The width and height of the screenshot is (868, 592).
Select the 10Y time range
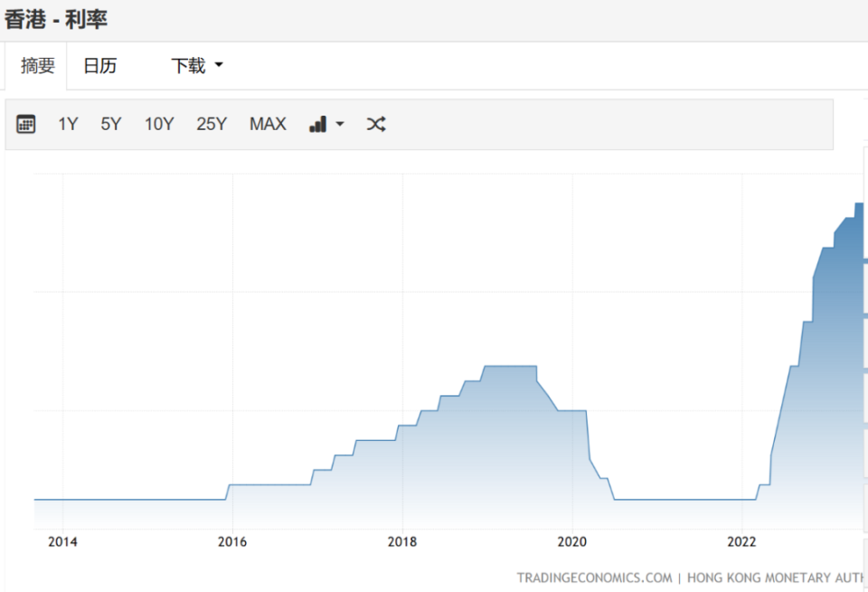tap(159, 124)
